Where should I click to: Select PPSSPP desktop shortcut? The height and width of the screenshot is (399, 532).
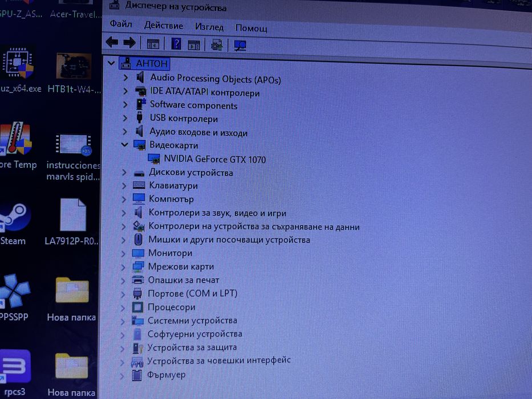point(14,297)
